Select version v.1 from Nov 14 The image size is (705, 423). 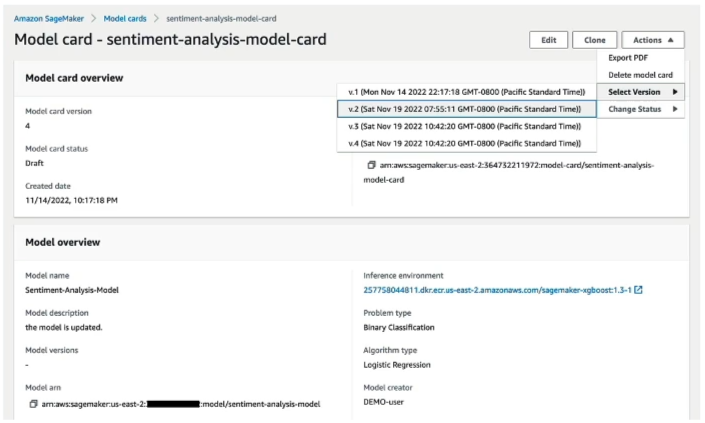click(467, 92)
